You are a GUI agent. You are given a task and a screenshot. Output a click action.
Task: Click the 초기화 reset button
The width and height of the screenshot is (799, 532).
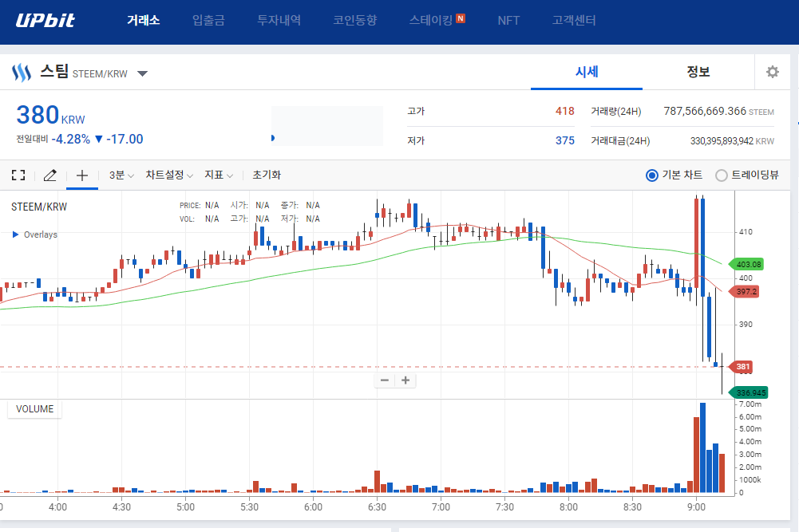(267, 175)
